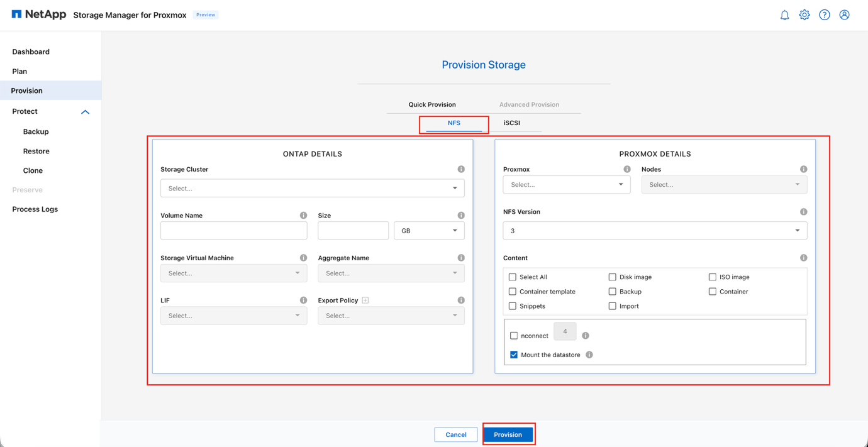Open the settings gear menu
Screen dimensions: 868x447
pos(804,14)
